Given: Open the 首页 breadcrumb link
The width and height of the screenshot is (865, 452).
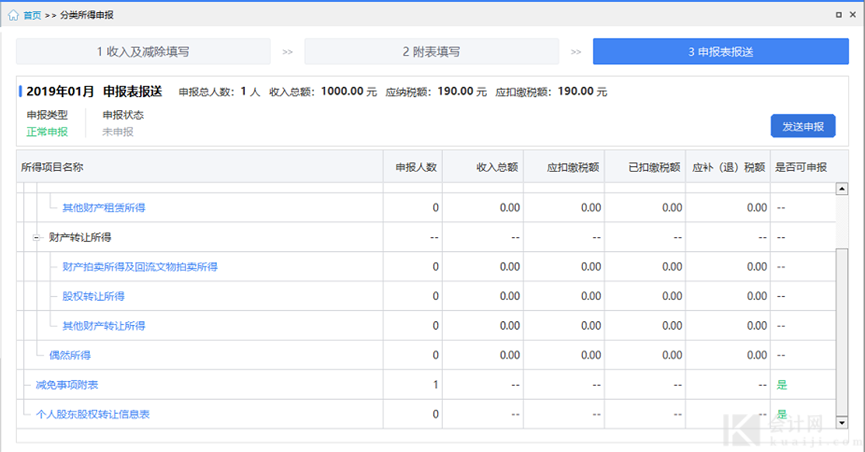Looking at the screenshot, I should pos(32,16).
